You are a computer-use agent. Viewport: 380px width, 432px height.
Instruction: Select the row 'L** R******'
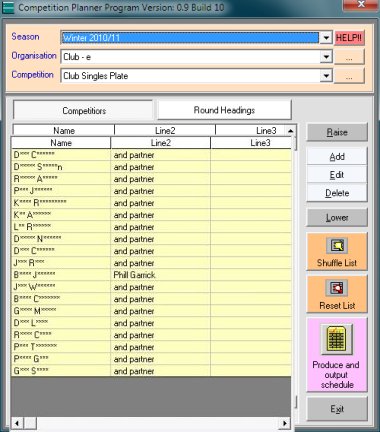[151, 227]
